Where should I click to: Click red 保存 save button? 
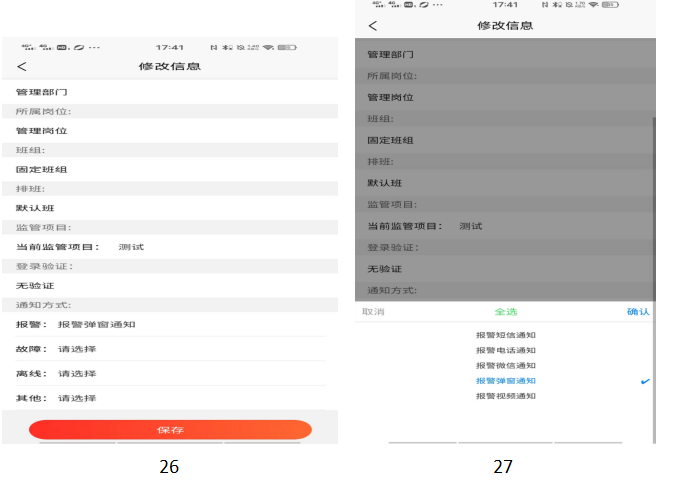click(x=170, y=430)
